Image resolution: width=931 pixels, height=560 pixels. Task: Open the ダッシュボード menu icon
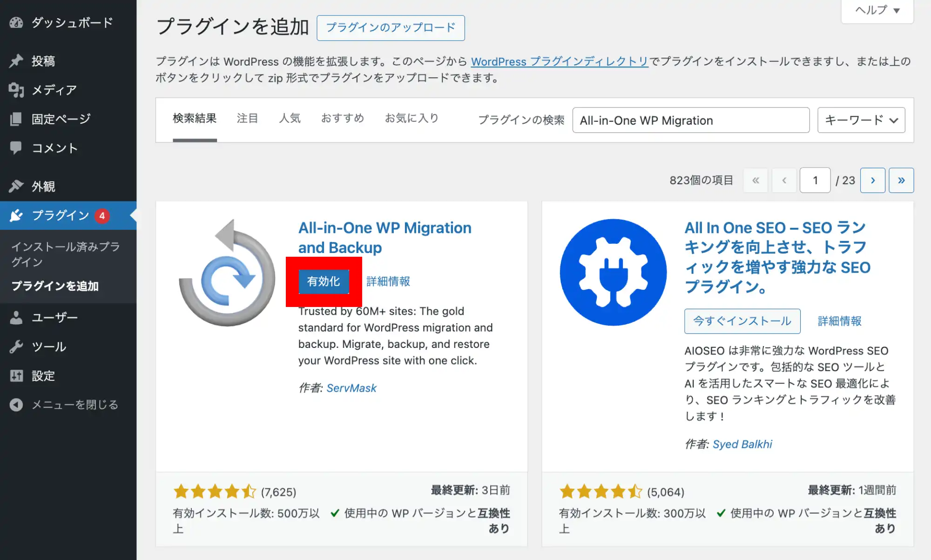coord(17,22)
